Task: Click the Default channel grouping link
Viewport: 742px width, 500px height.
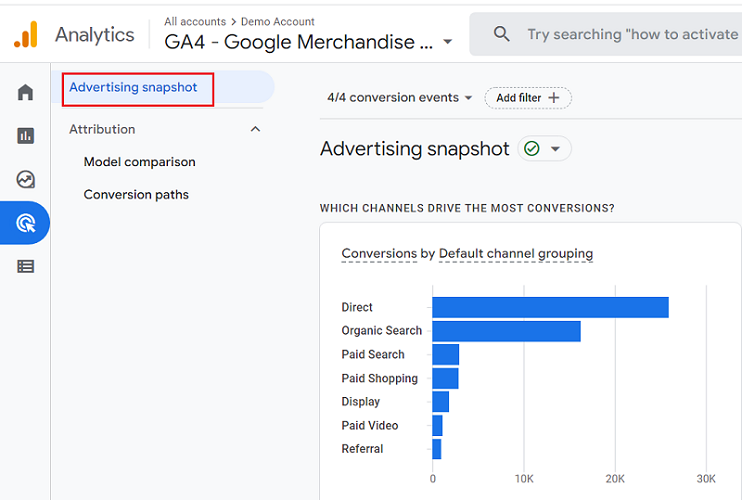Action: coord(516,254)
